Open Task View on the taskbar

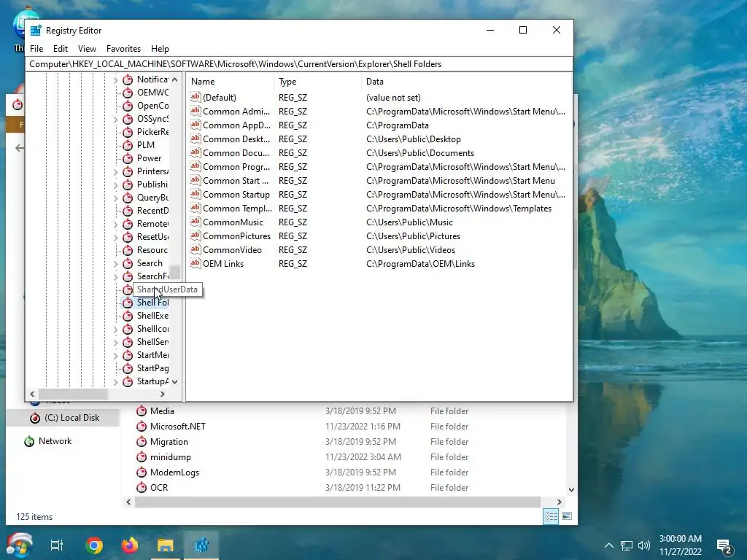point(57,545)
